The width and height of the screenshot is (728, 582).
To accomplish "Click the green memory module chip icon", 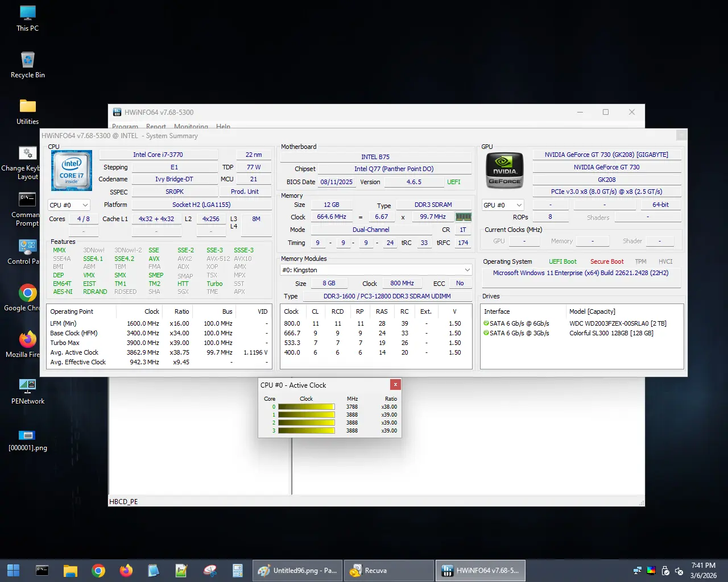I will (x=464, y=217).
